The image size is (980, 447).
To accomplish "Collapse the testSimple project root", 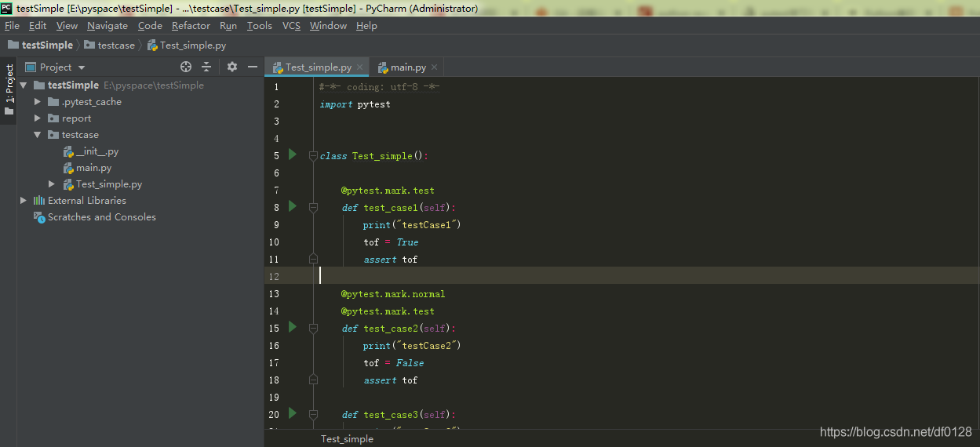I will (24, 85).
